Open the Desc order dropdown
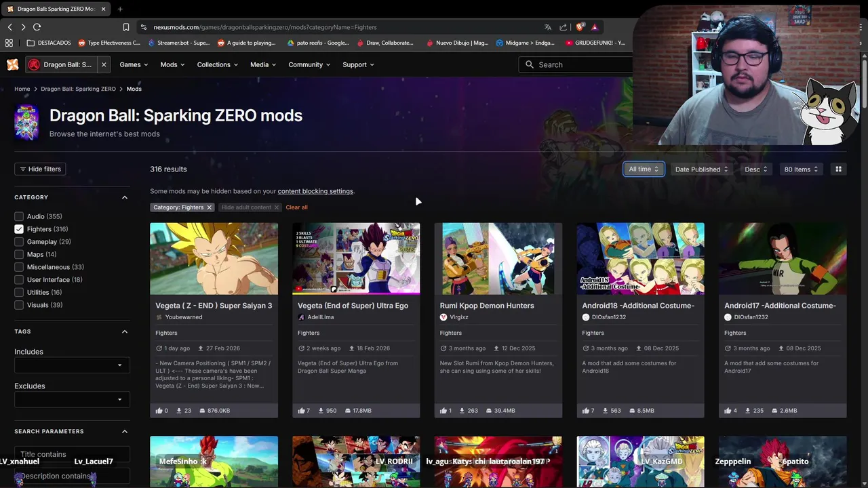The width and height of the screenshot is (868, 488). (755, 169)
